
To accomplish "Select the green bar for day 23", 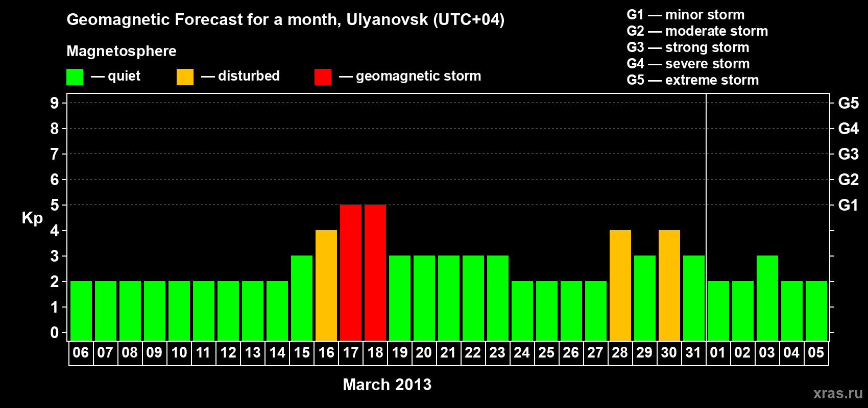I will 498,298.
